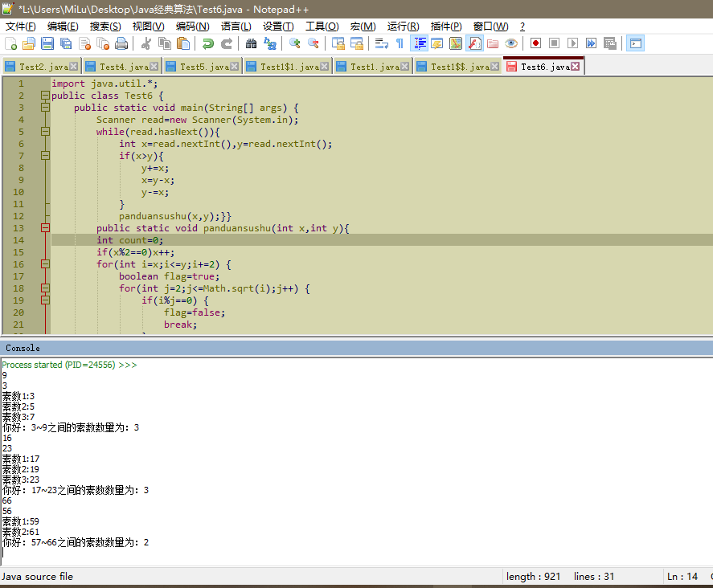
Task: Click the Console panel title bar
Action: click(357, 348)
